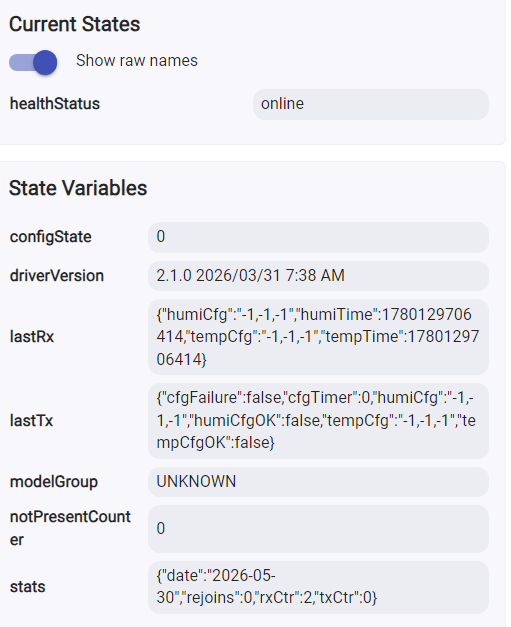Screen dimensions: 511x627
Task: Click the Show raw names label
Action: 137,61
